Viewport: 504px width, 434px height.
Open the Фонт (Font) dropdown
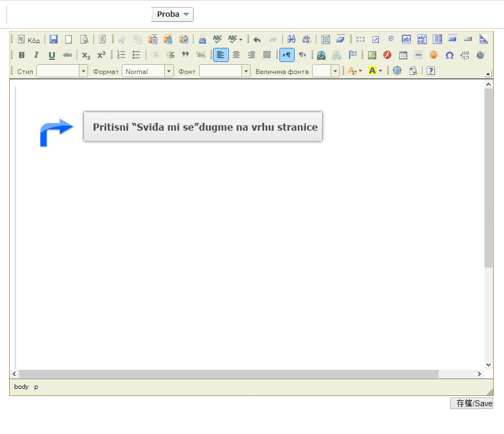click(225, 71)
